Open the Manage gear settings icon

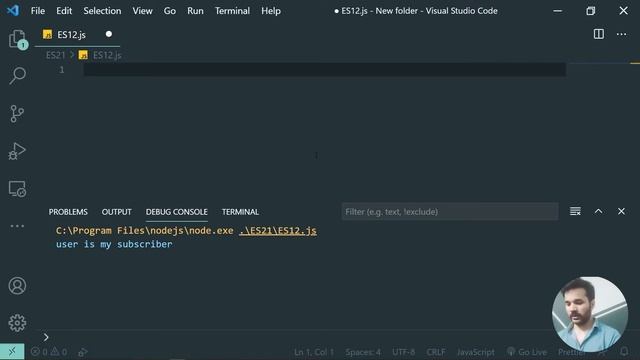click(17, 323)
